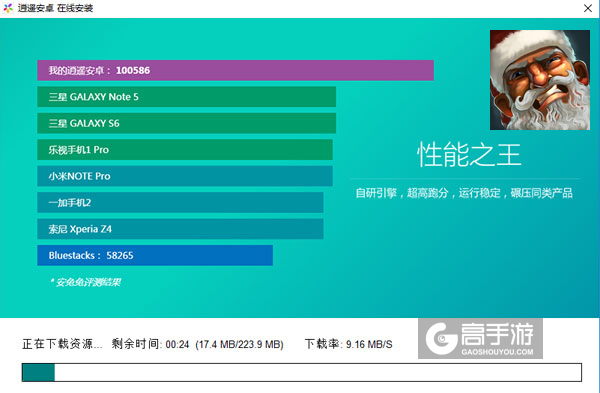Click the 自研引擎 description line
The height and width of the screenshot is (393, 600).
coord(464,193)
